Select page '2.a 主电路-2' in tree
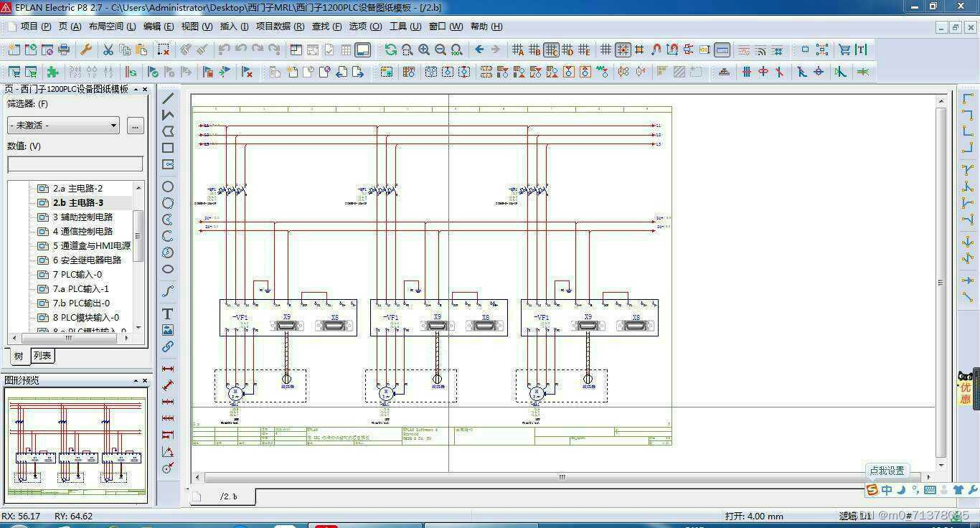 [x=77, y=188]
